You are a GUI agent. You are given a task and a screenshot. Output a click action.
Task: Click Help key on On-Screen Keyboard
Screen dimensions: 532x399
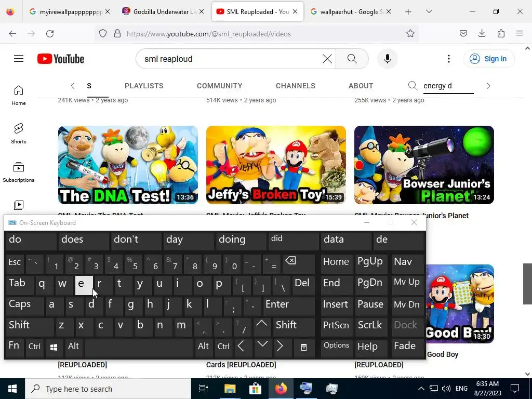point(370,347)
